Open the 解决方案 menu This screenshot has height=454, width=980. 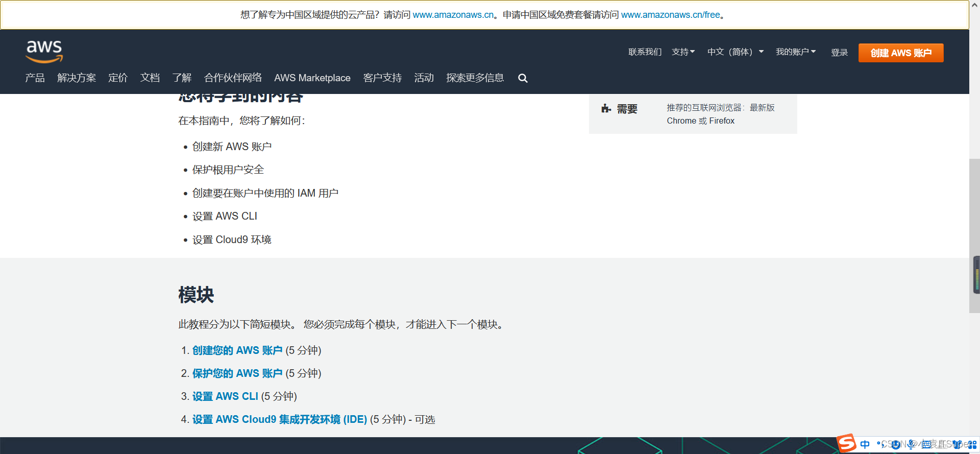tap(77, 78)
